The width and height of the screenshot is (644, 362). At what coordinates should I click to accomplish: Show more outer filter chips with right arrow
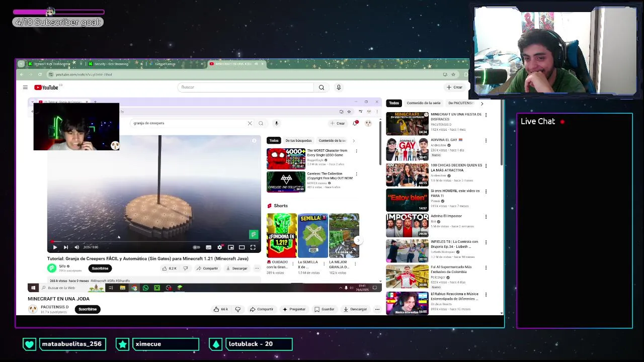click(x=482, y=104)
